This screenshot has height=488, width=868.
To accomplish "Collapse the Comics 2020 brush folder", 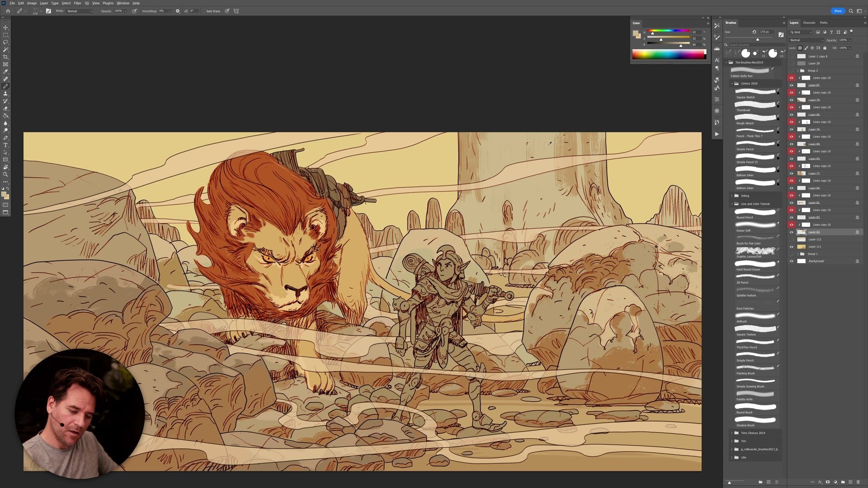I will [732, 83].
